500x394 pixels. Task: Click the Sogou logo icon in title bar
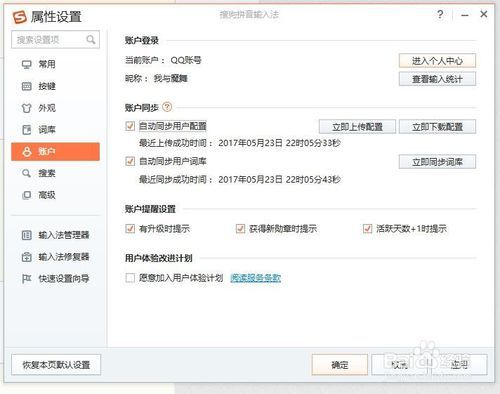[20, 17]
